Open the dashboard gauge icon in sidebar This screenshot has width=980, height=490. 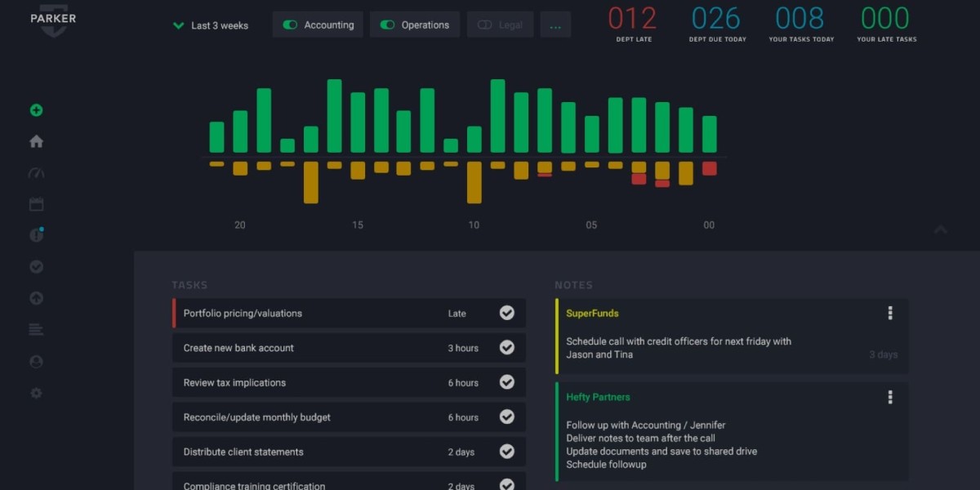[x=36, y=173]
